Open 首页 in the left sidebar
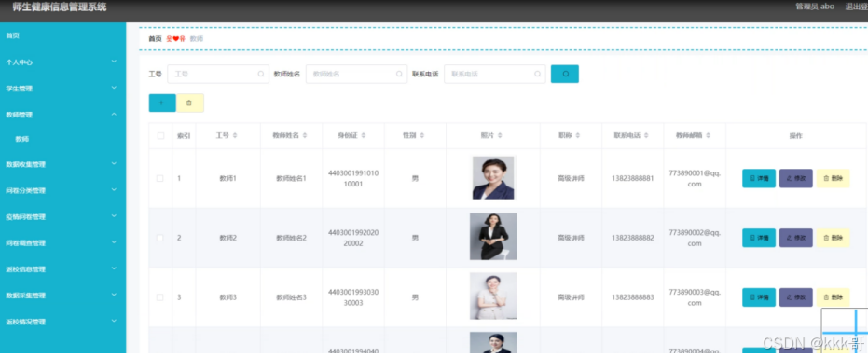This screenshot has height=358, width=868. pyautogui.click(x=13, y=35)
